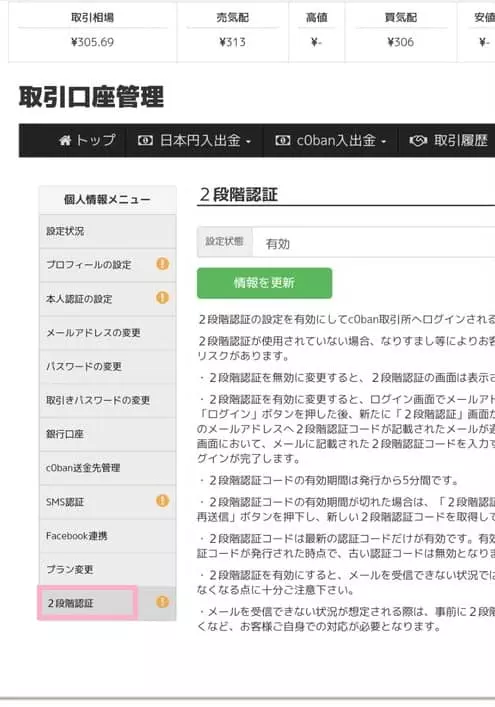Click the home icon beside トップ

point(65,141)
